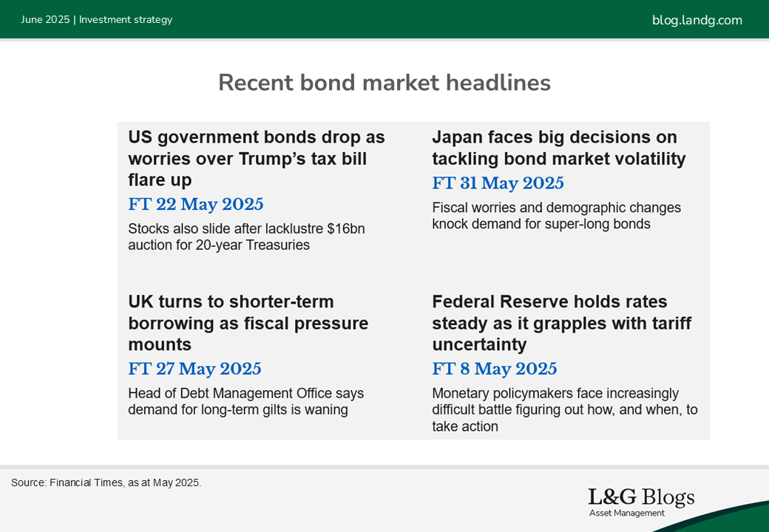Viewport: 769px width, 532px height.
Task: Click headline 'Japan faces big decisions on'
Action: [558, 148]
